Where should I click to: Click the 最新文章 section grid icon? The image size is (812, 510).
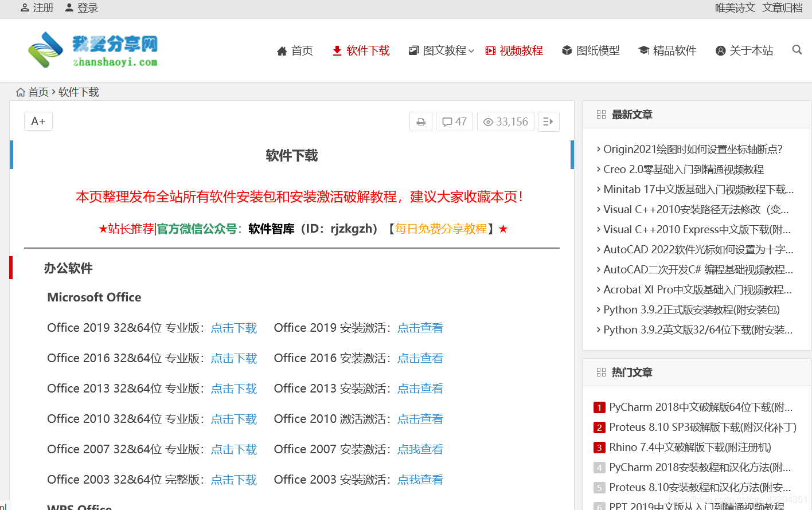(x=601, y=115)
